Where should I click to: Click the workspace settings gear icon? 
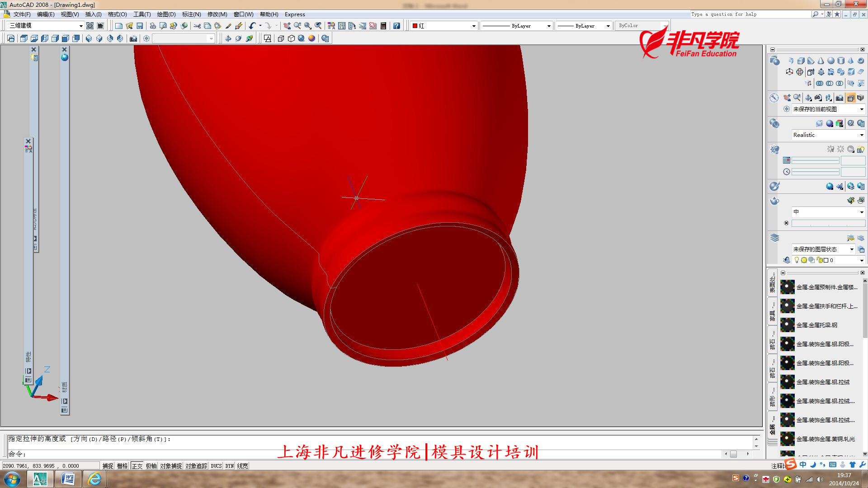click(90, 26)
